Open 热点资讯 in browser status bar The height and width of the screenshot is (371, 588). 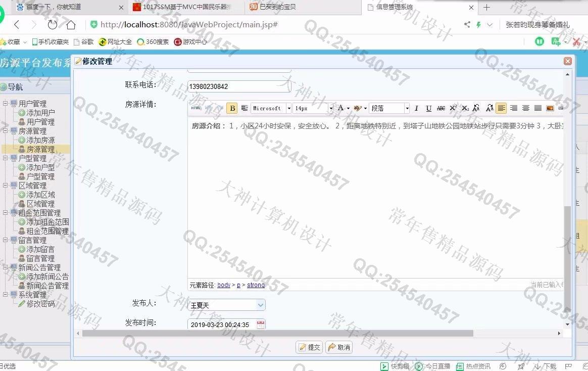[473, 366]
